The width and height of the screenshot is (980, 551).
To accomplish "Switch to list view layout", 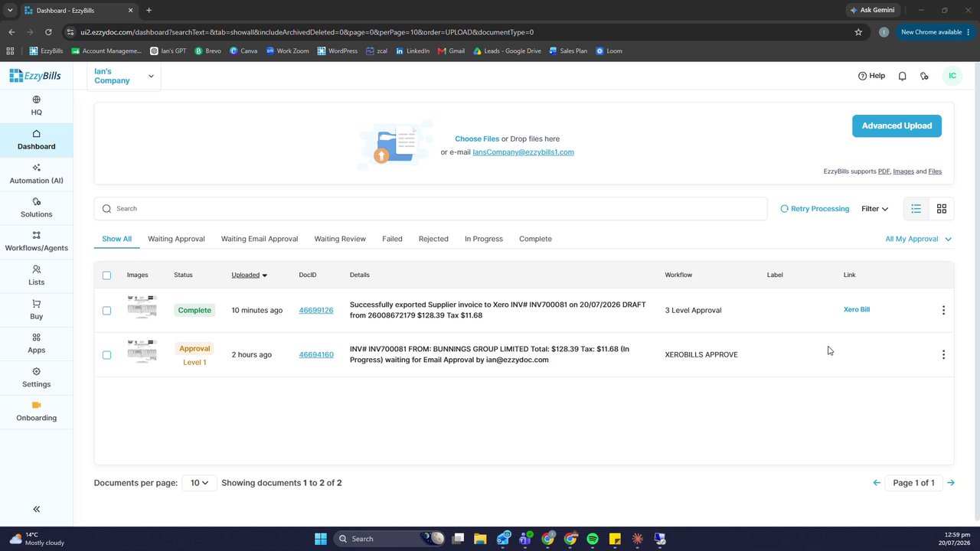I will tap(916, 208).
